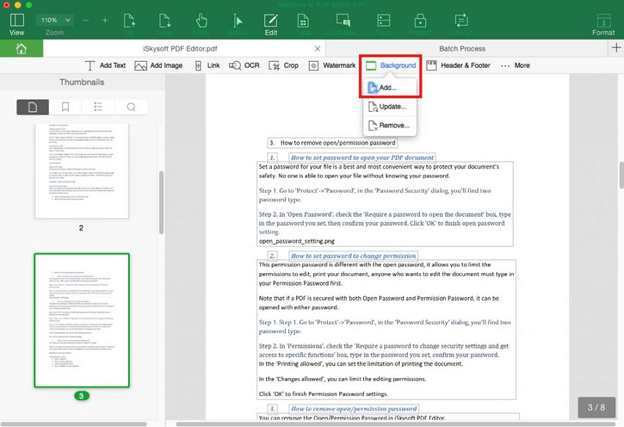
Task: Choose the Add Image tool
Action: (158, 65)
